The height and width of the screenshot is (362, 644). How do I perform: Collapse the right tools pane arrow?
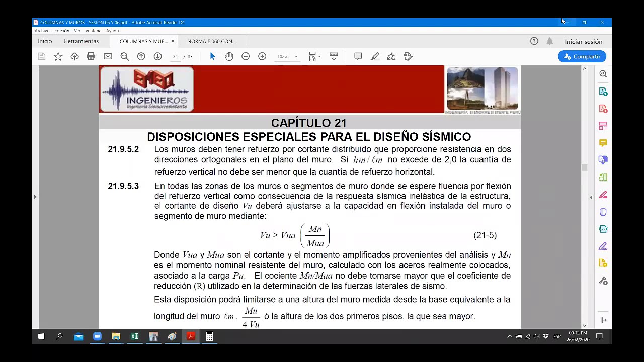604,320
